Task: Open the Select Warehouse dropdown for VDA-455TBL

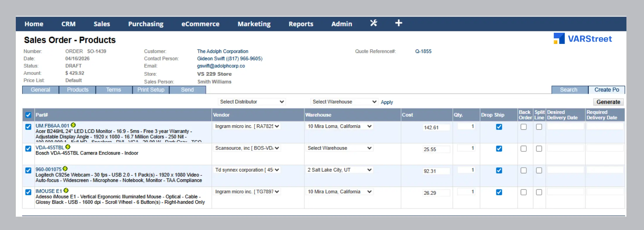Action: [339, 148]
